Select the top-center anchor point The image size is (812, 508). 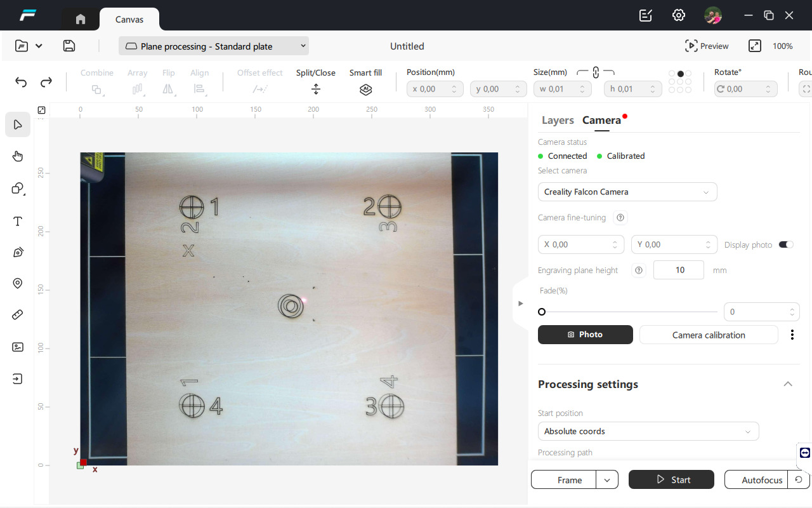[x=680, y=74]
